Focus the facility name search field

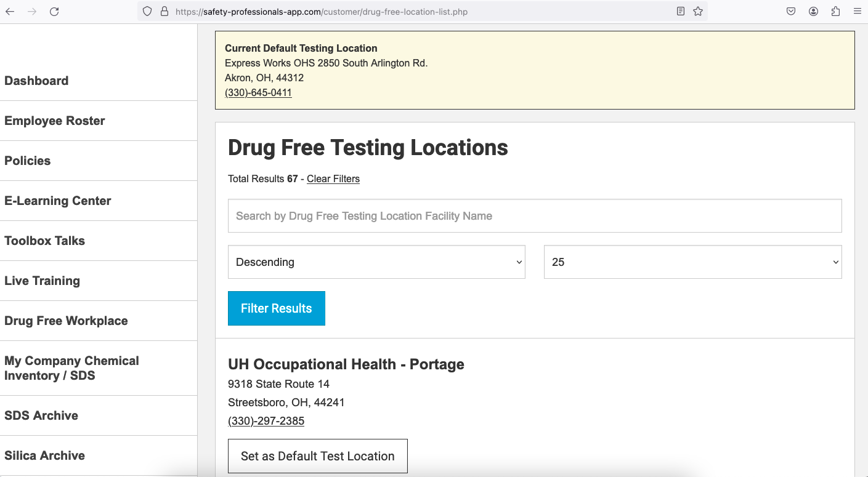tap(535, 216)
